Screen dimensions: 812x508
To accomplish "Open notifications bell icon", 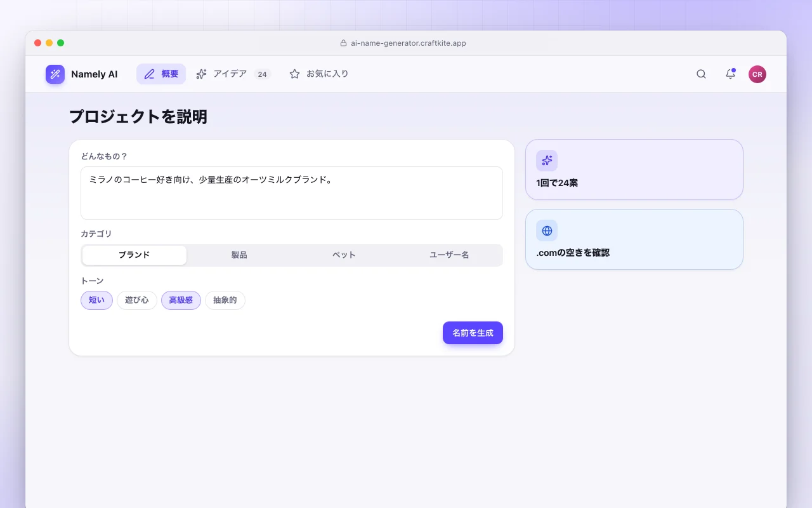I will (730, 74).
